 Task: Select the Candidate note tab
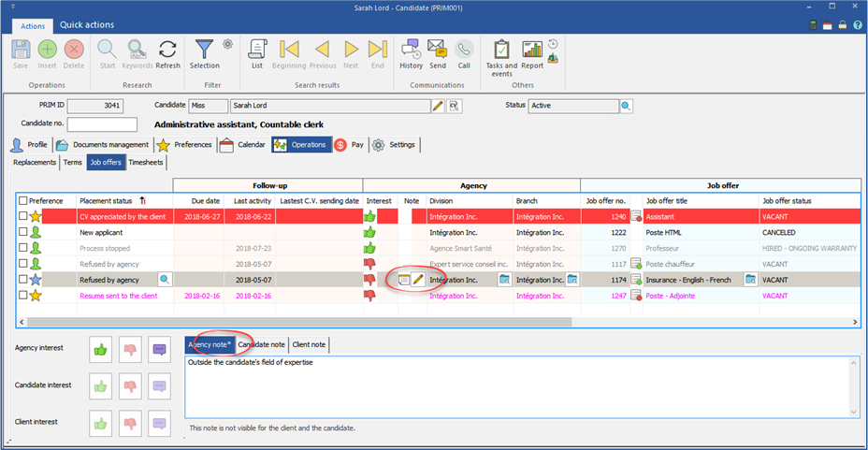click(x=261, y=344)
